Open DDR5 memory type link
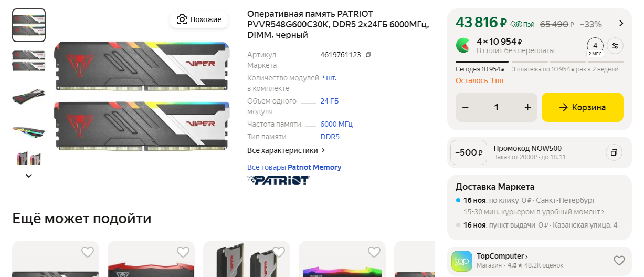Screen dimensions: 644x277 point(330,137)
